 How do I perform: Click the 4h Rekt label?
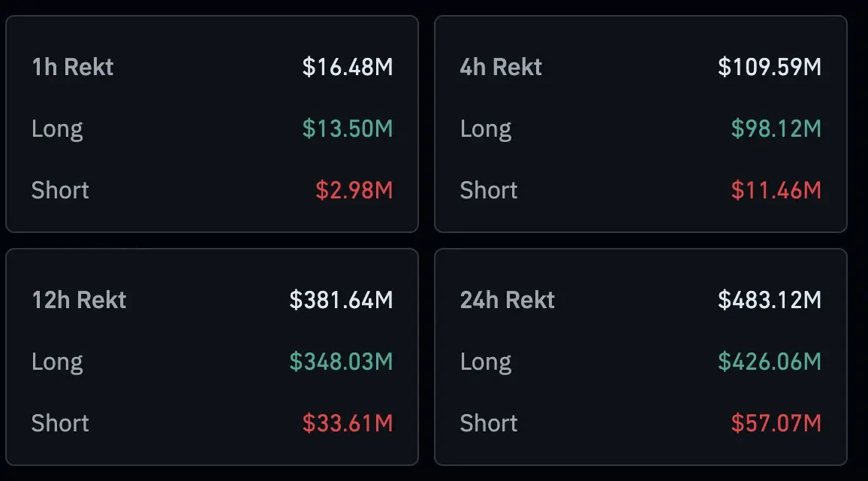pos(501,67)
